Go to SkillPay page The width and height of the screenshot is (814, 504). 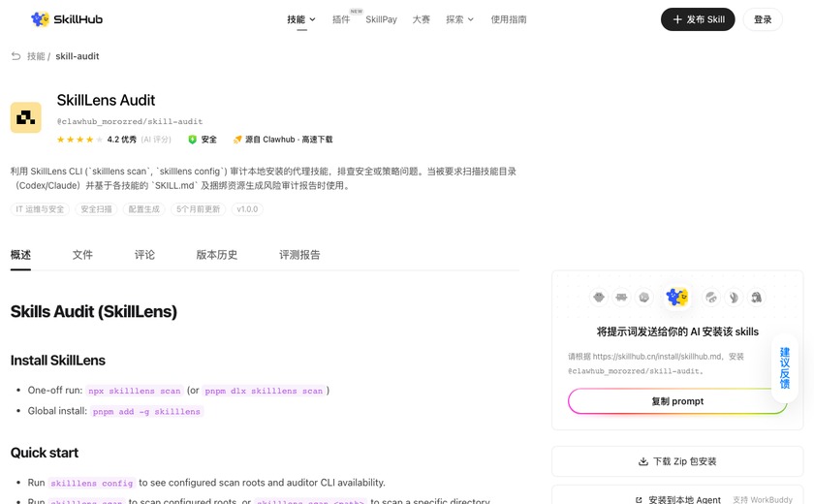pos(381,19)
